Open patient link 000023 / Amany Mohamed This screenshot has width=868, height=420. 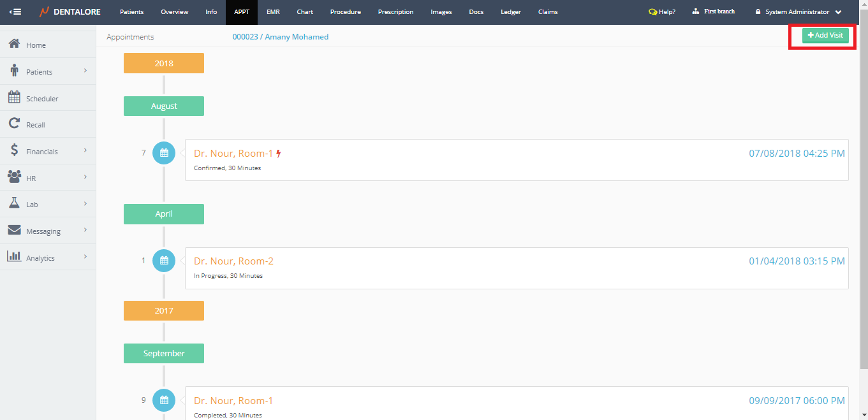point(280,37)
